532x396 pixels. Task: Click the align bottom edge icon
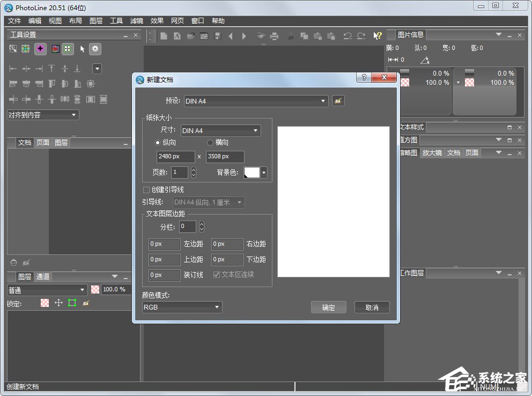[77, 69]
